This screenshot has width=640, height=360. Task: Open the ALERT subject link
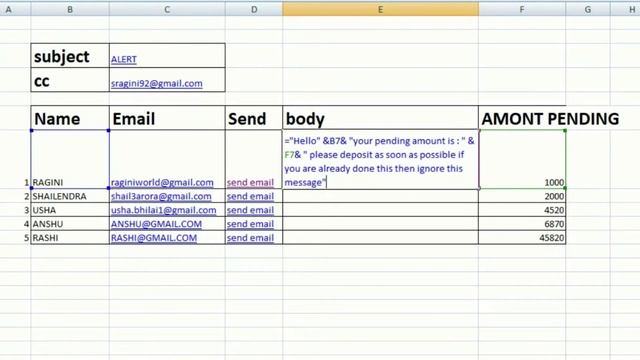tap(124, 59)
